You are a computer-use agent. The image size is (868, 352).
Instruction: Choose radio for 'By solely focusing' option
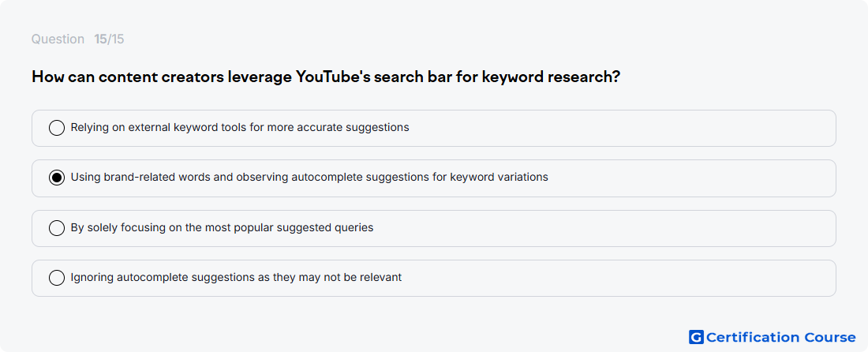57,228
